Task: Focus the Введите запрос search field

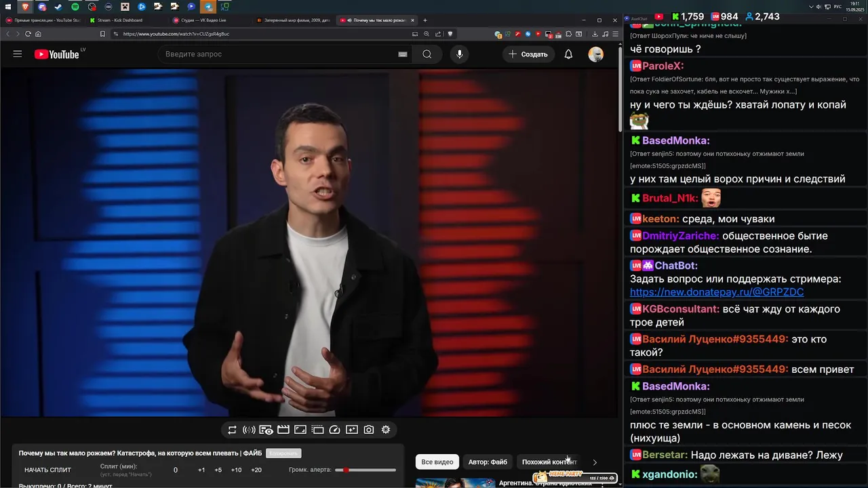Action: [278, 54]
